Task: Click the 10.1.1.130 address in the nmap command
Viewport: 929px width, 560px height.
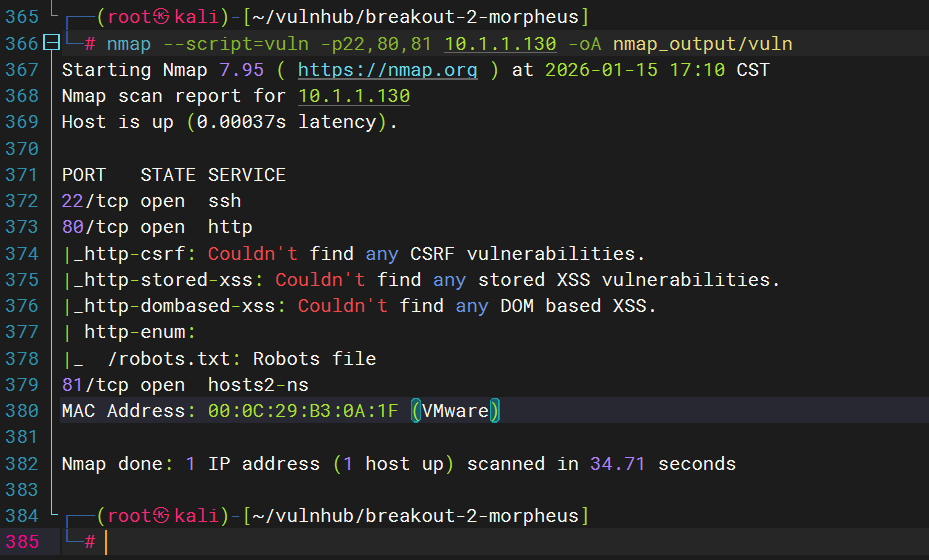Action: pyautogui.click(x=500, y=44)
